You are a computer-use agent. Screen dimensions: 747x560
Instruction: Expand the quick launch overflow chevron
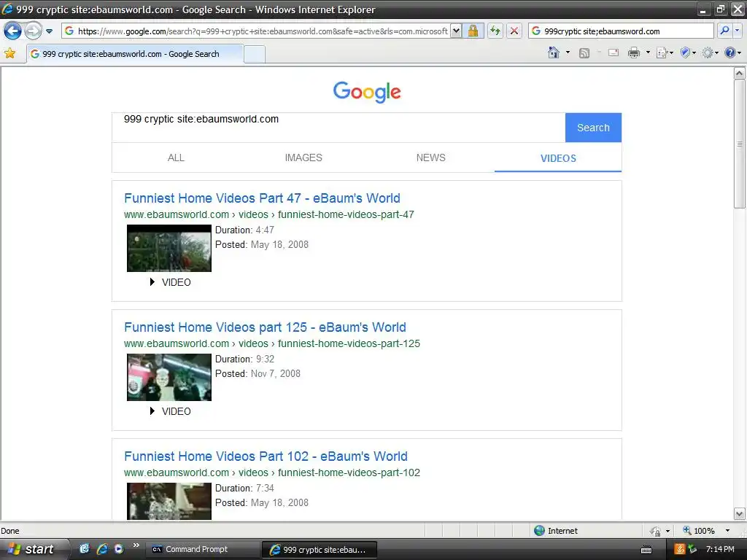click(136, 545)
